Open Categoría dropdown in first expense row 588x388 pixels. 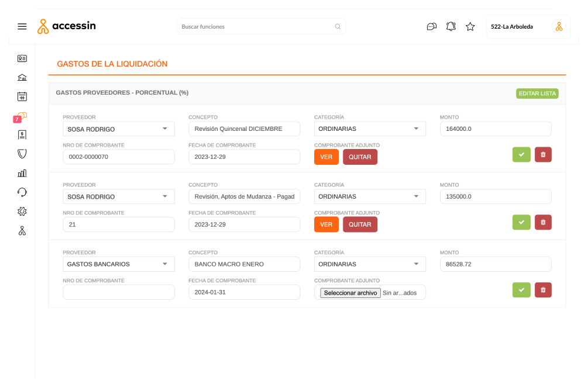tap(369, 129)
